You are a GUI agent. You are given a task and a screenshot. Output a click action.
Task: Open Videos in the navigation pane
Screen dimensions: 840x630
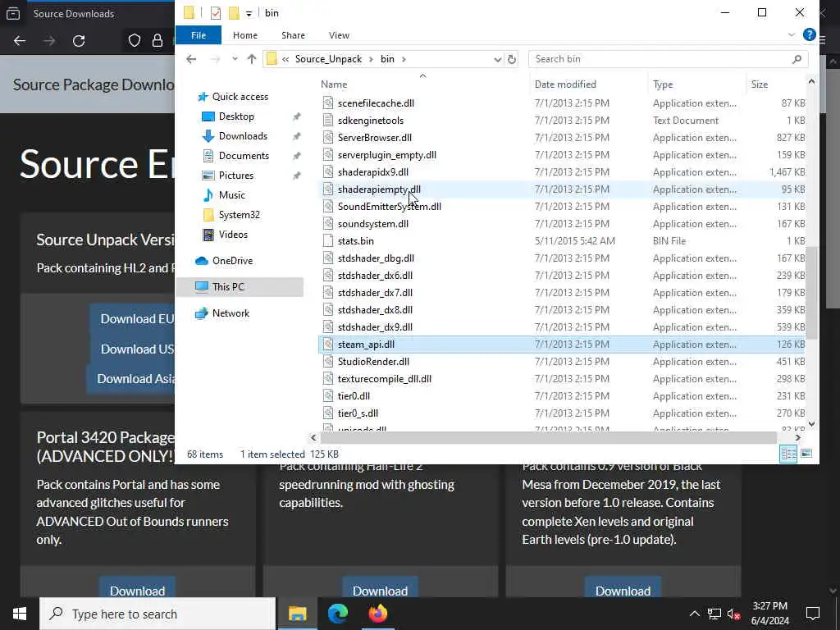pyautogui.click(x=233, y=235)
